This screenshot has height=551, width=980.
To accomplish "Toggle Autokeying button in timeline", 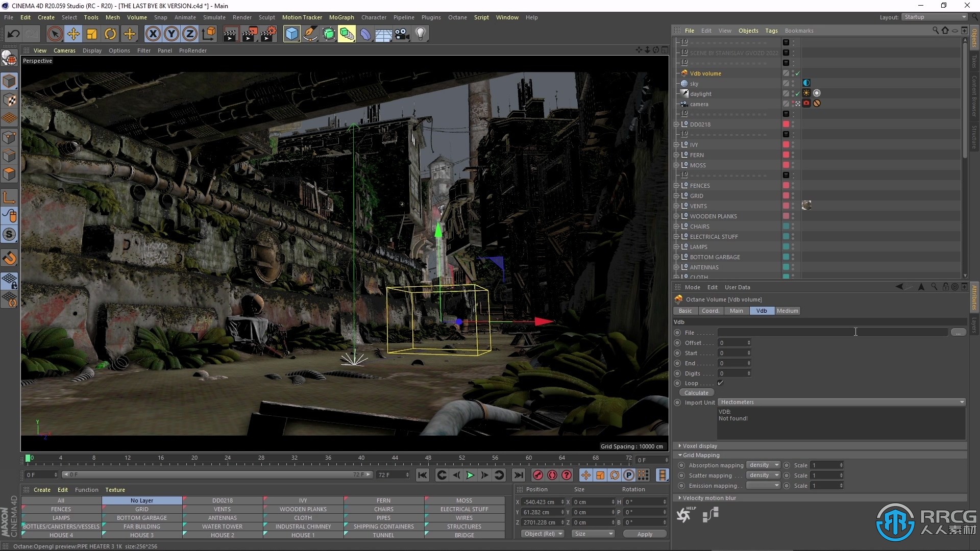I will (552, 475).
